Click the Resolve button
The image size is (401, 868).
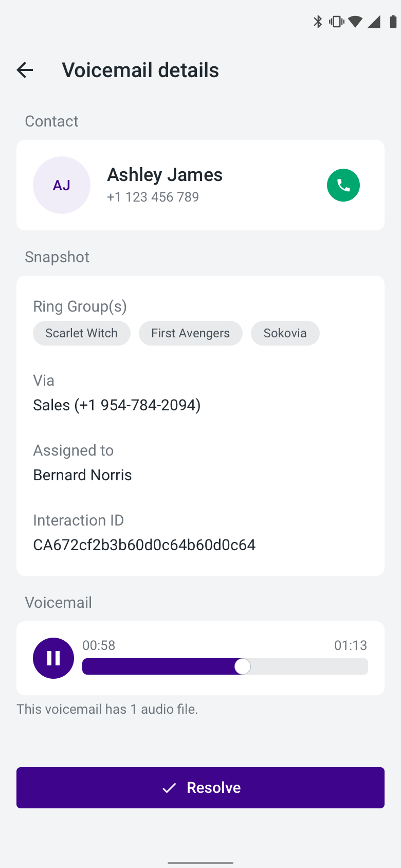tap(200, 788)
